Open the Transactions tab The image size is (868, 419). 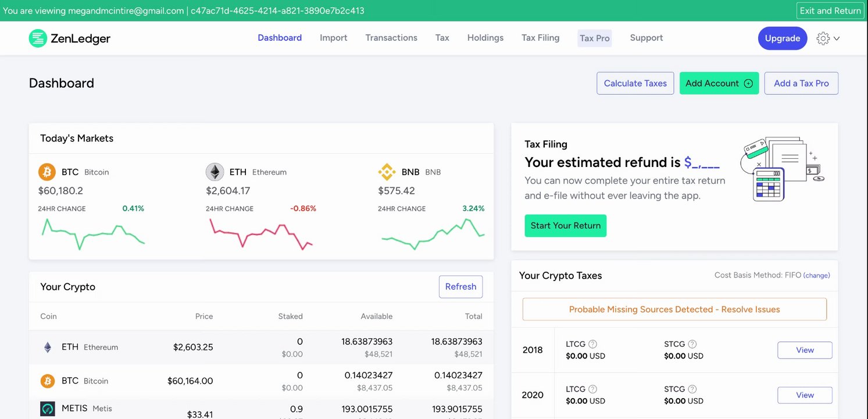391,38
